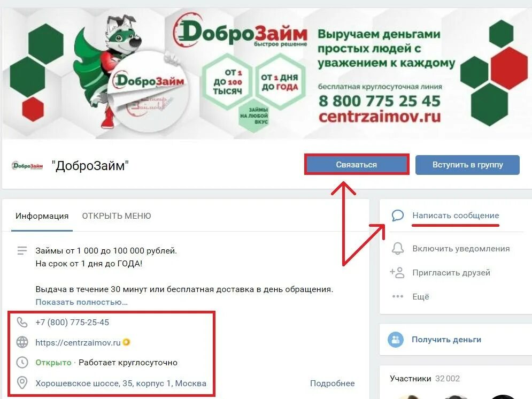The width and height of the screenshot is (532, 399).
Task: Click the globe website icon
Action: (22, 342)
